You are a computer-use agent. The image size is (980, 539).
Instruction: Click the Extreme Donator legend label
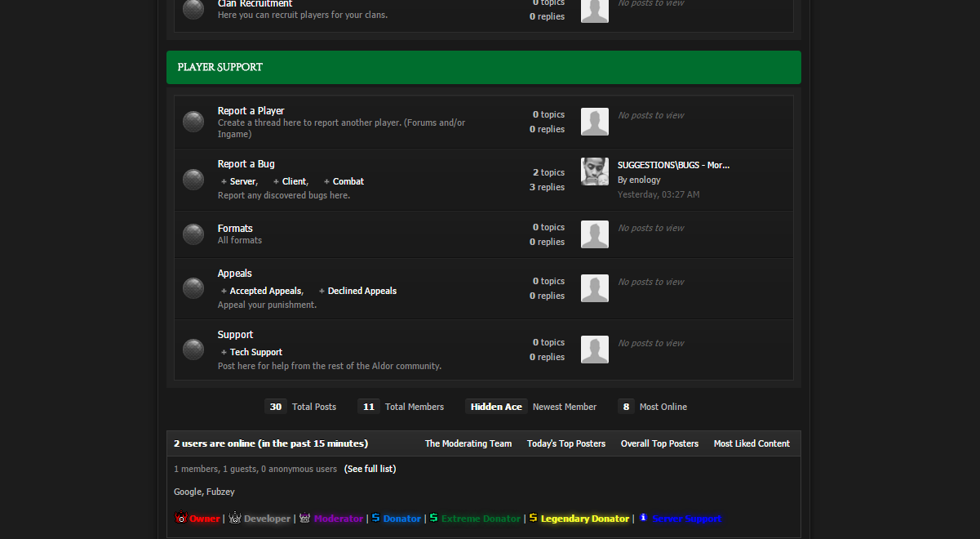[481, 519]
